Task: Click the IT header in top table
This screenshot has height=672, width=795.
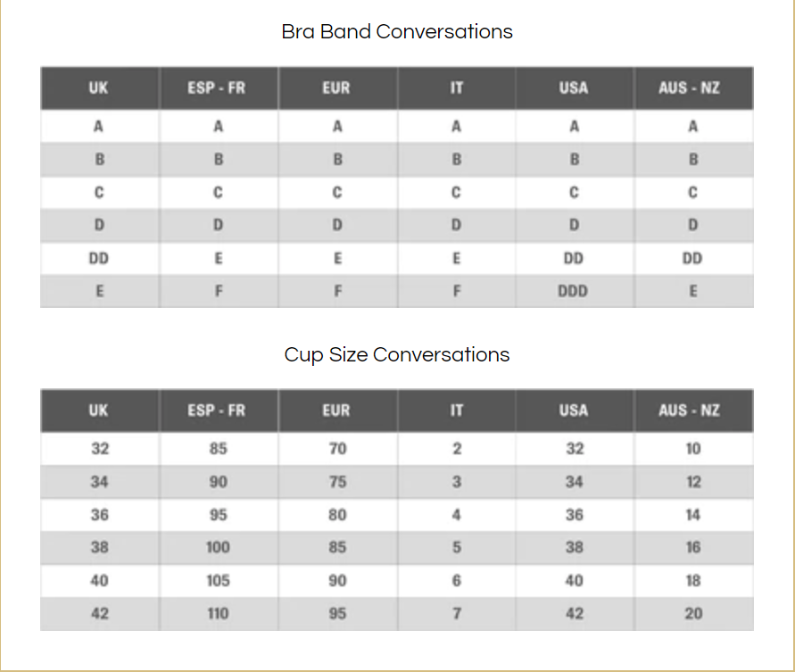Action: coord(457,87)
